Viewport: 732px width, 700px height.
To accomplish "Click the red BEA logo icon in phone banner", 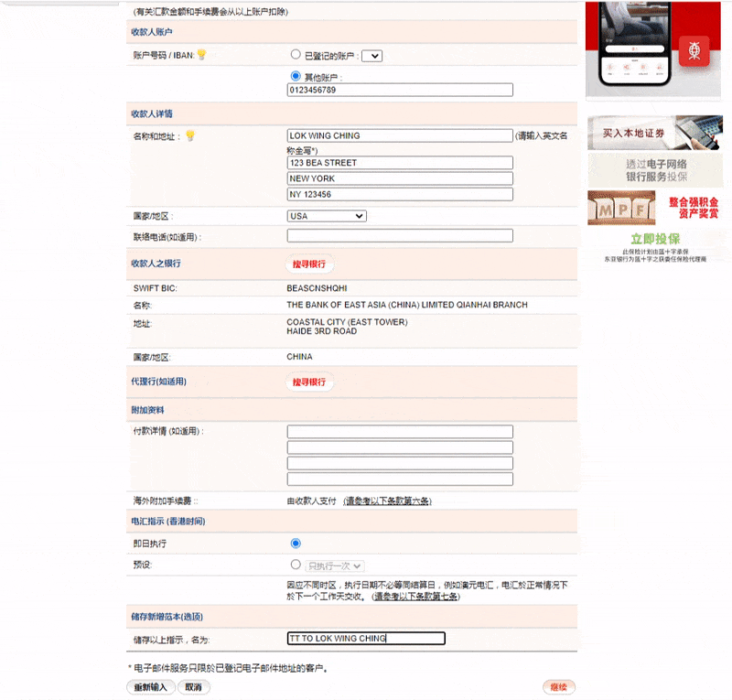I will [694, 51].
